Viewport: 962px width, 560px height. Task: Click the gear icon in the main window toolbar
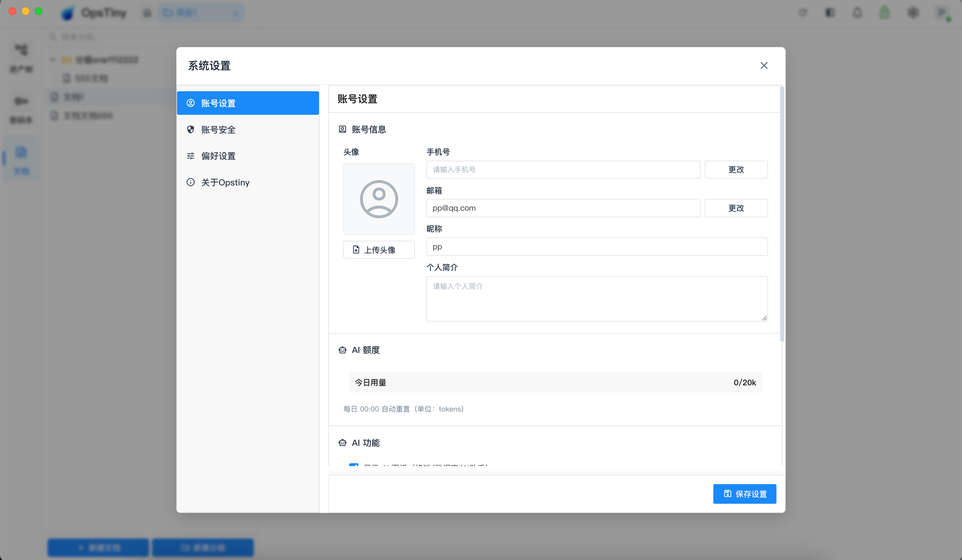[913, 13]
